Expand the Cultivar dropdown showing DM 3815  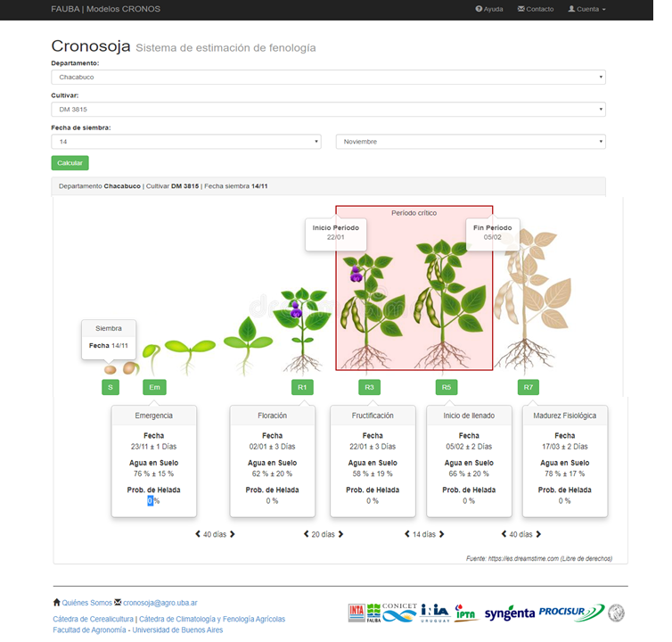point(328,110)
